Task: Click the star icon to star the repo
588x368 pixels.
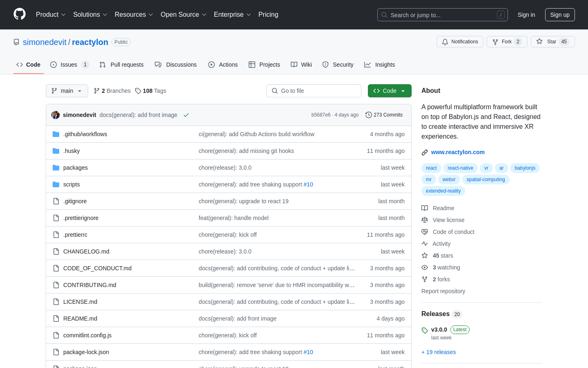Action: tap(539, 42)
